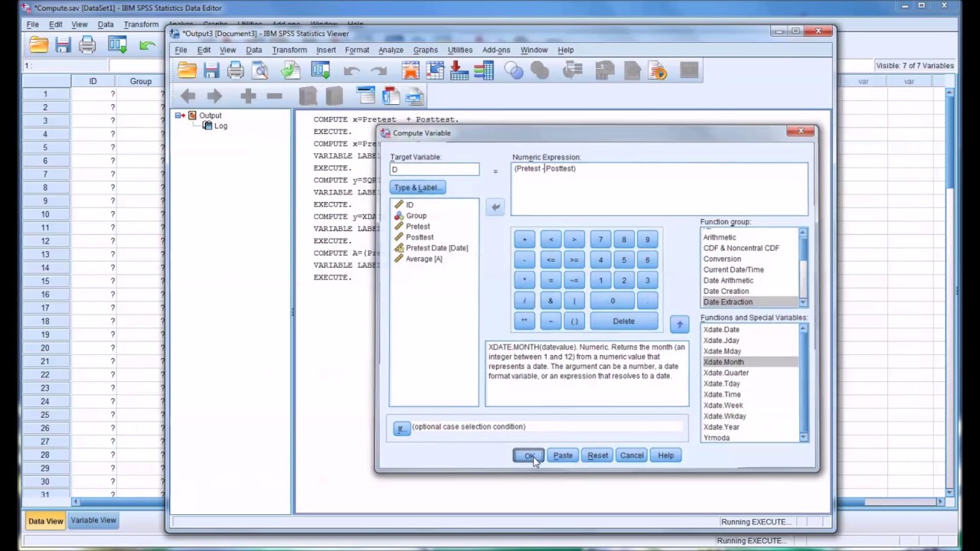
Task: Open Print Preview in Viewer toolbar
Action: tap(260, 71)
